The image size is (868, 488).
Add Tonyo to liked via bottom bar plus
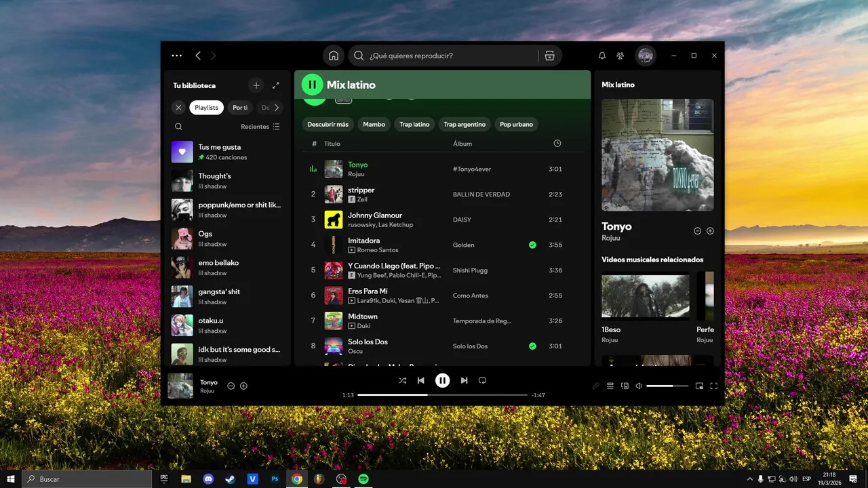click(x=243, y=386)
